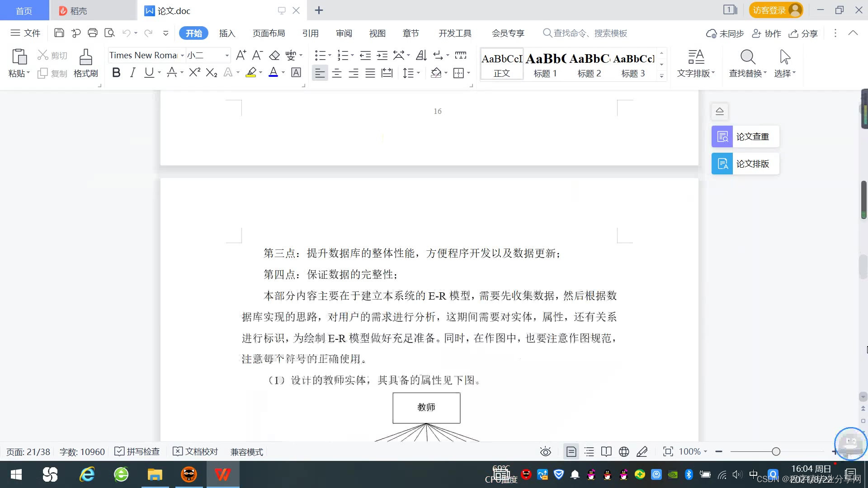Center align paragraph text
Screen dimensions: 868x488
(x=337, y=73)
